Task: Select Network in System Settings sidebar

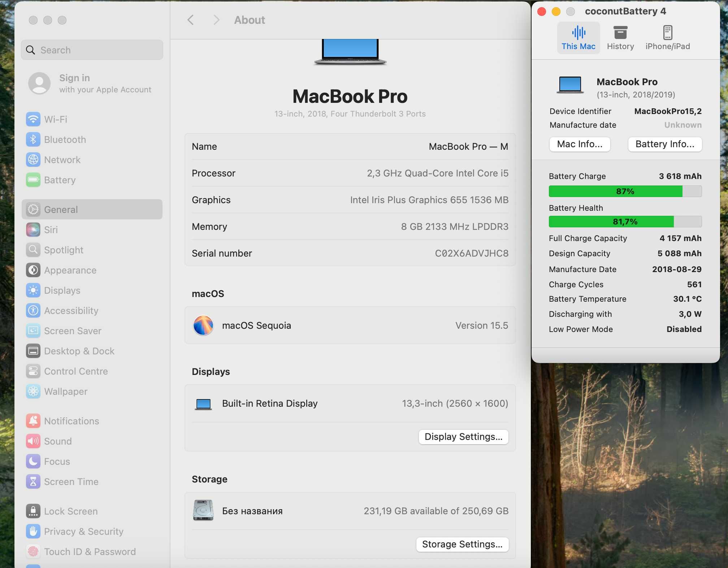Action: 92,160
